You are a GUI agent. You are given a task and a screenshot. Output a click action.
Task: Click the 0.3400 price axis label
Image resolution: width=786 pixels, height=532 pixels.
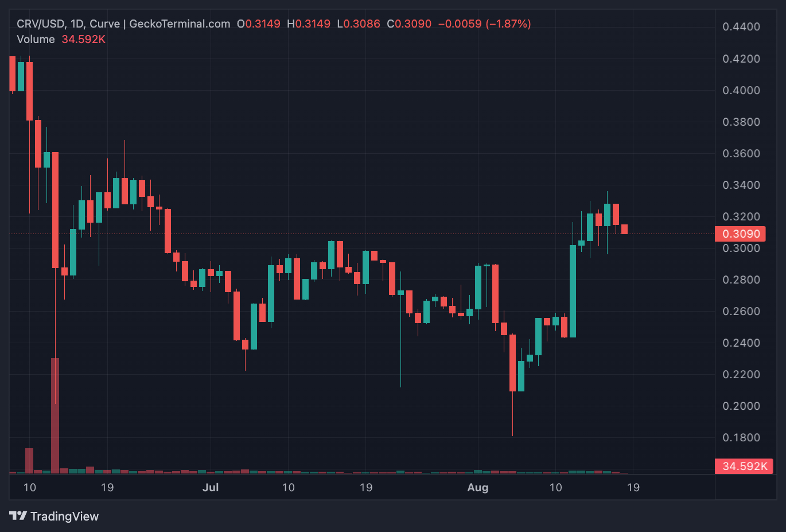(741, 185)
